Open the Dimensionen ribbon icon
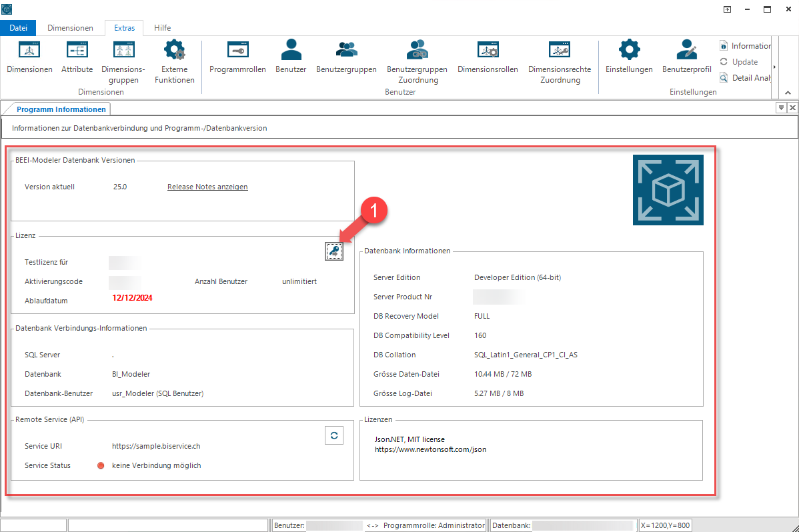Screen dimensions: 799x532 29,57
